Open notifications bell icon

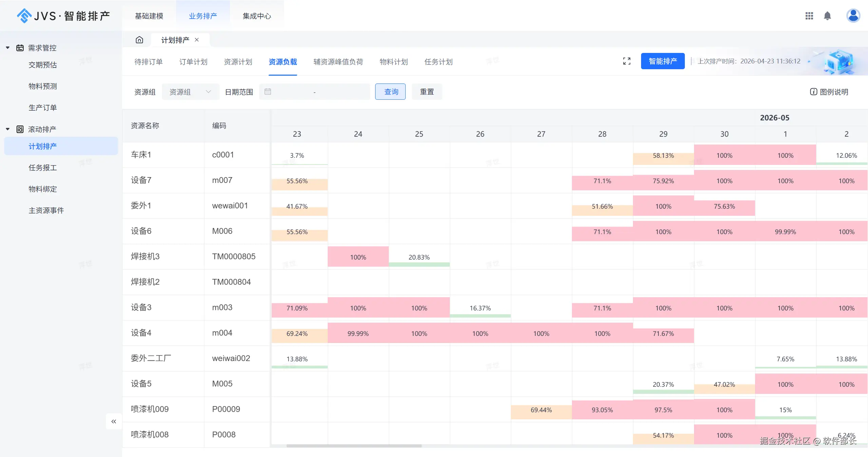827,16
